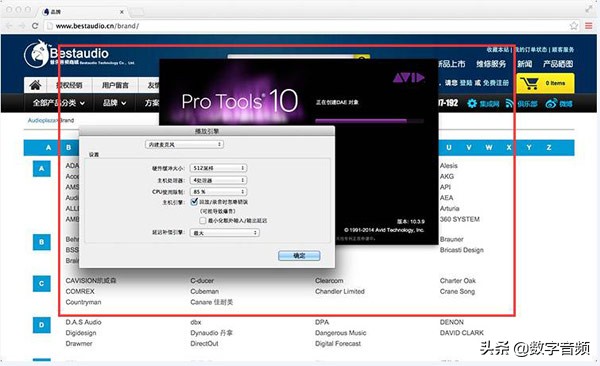Image resolution: width=600 pixels, height=366 pixels.
Task: Open the 主机处理器 dropdown
Action: [x=218, y=180]
